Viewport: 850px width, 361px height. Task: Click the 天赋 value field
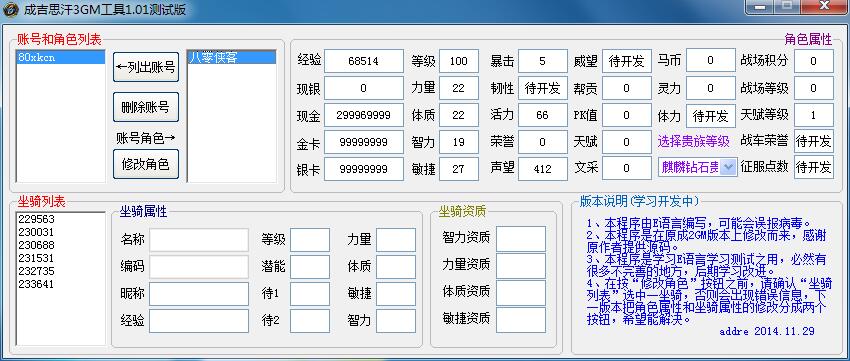pyautogui.click(x=627, y=142)
